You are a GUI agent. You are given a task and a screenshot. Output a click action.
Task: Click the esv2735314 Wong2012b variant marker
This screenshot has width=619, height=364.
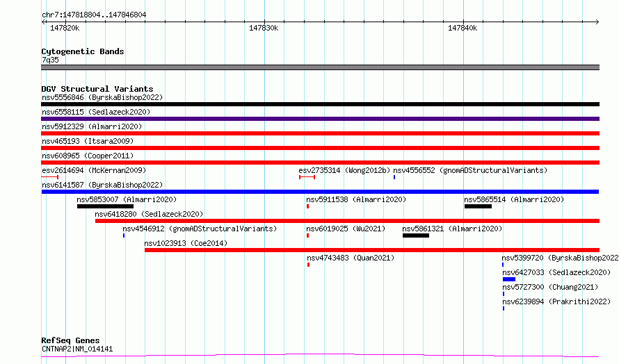[307, 177]
